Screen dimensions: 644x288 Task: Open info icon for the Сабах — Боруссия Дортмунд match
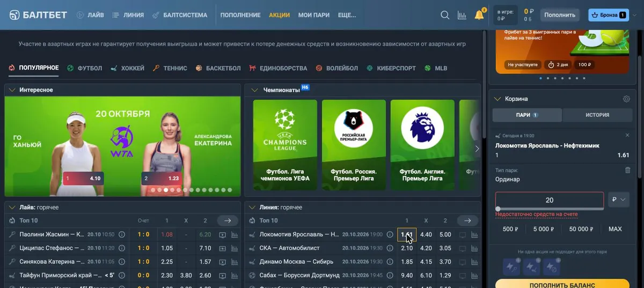coord(390,275)
